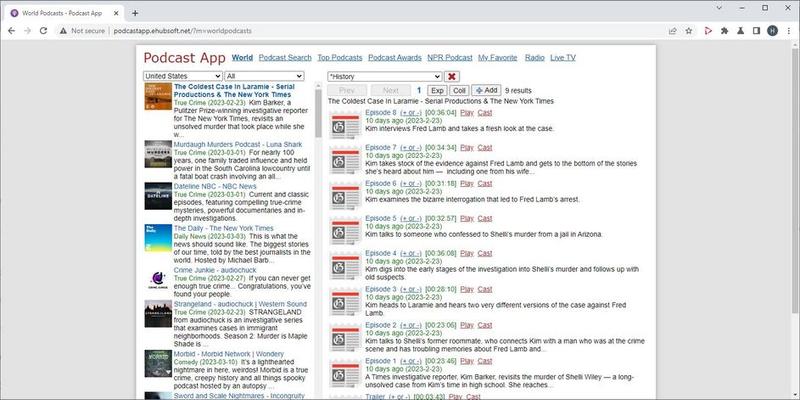This screenshot has width=800, height=400.
Task: Open the Podcast Awards tab
Action: (x=395, y=58)
